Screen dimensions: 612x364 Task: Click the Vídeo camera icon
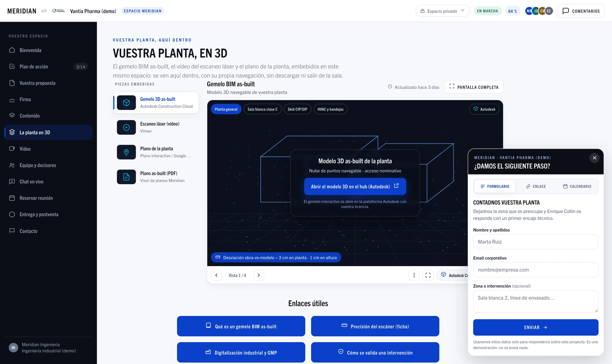12,149
